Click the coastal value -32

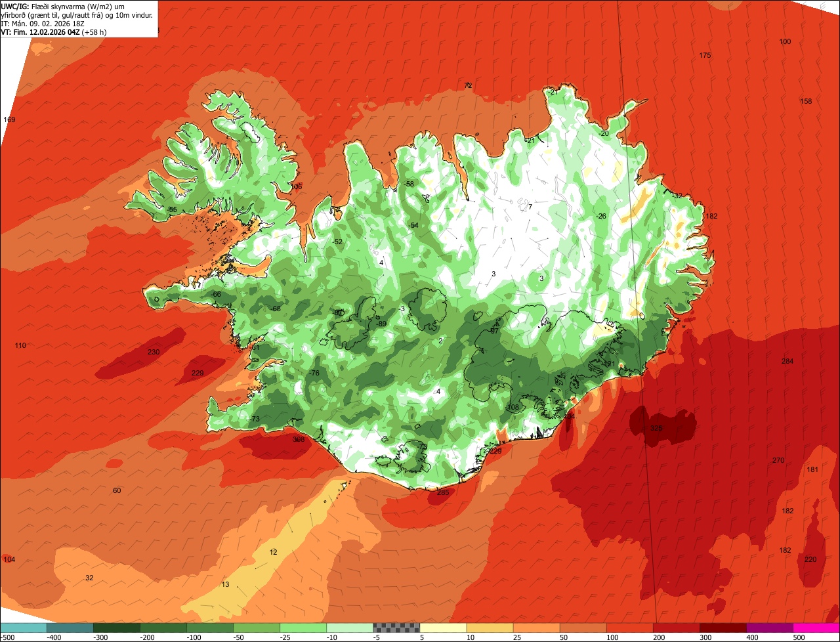[677, 196]
